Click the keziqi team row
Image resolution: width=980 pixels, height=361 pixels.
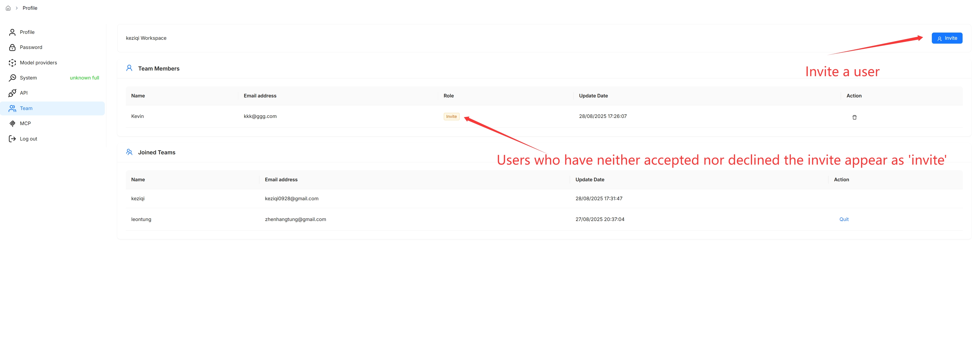tap(138, 198)
